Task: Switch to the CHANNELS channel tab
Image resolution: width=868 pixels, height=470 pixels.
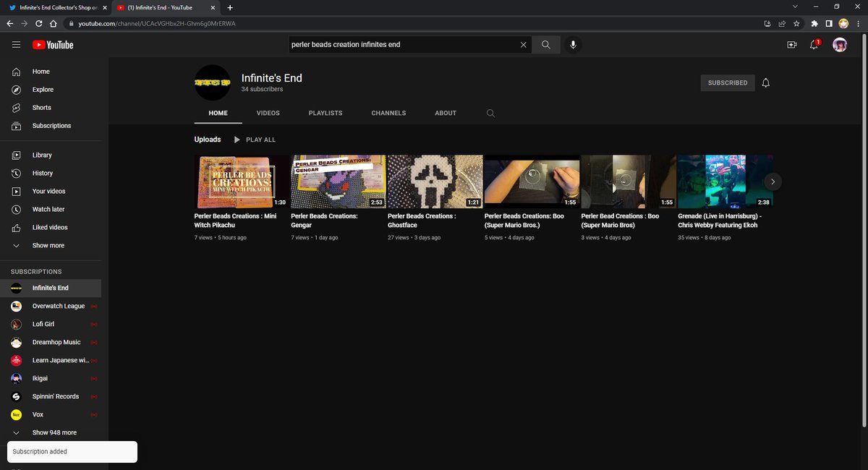Action: (x=388, y=114)
